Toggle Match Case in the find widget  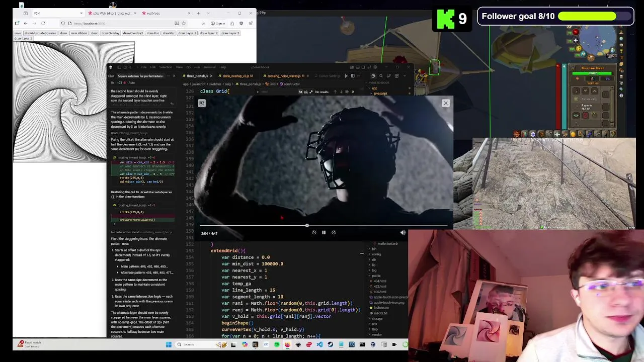click(300, 92)
